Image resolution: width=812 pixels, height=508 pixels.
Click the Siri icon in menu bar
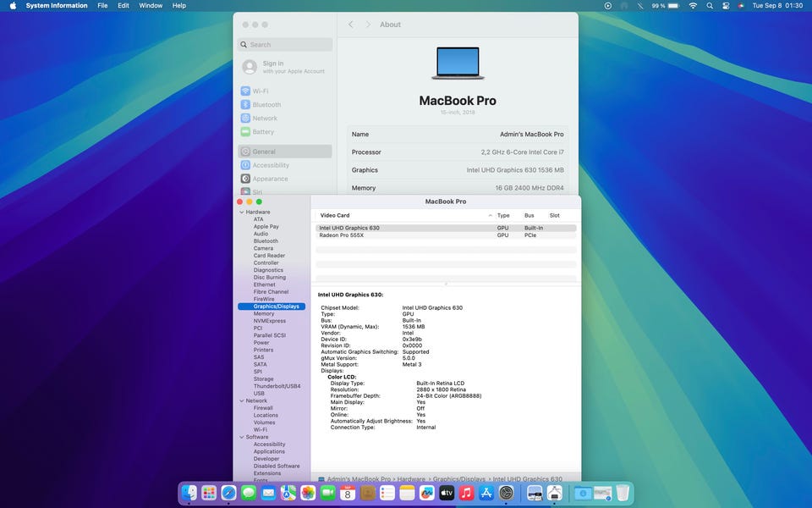click(741, 6)
